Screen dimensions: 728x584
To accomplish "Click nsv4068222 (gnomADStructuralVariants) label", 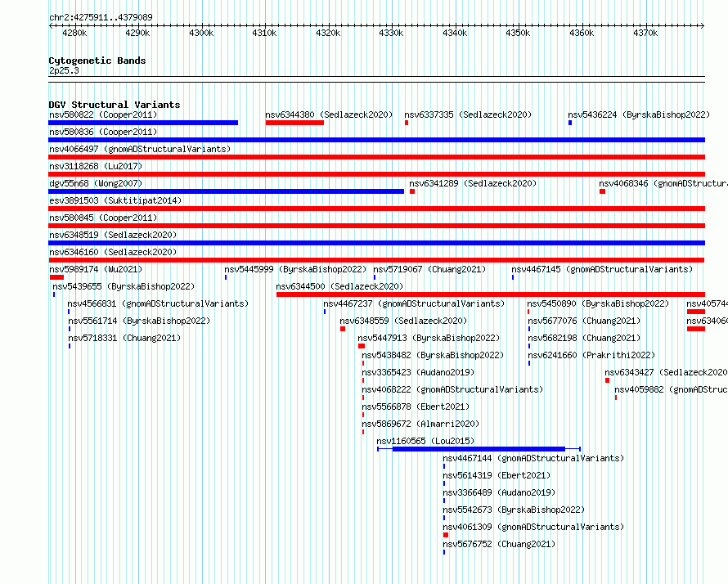I will pos(452,389).
